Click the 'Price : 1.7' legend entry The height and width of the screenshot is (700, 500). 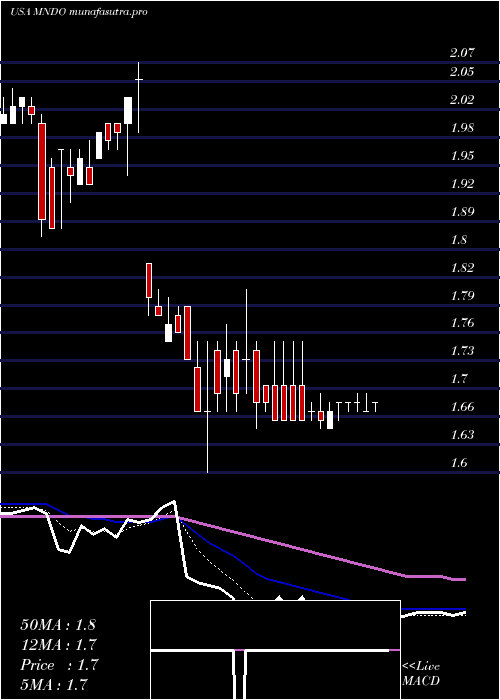(x=59, y=665)
